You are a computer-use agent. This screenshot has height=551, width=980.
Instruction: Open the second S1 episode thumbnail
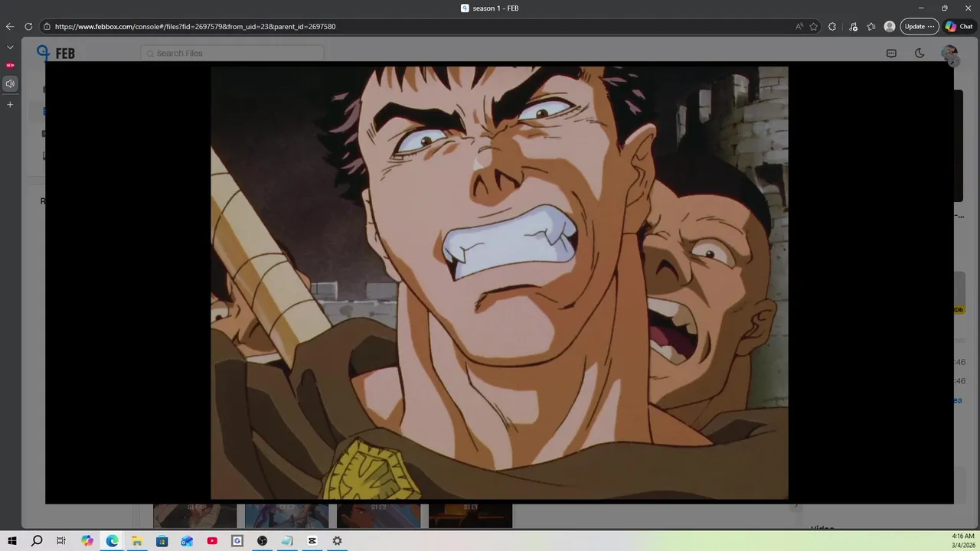coord(286,516)
